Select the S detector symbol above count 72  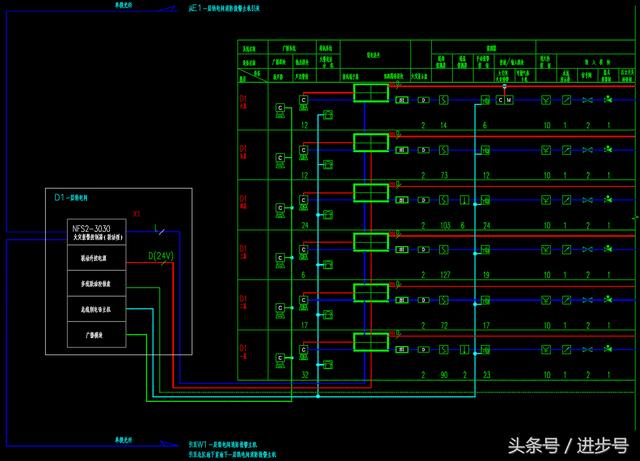coord(444,300)
